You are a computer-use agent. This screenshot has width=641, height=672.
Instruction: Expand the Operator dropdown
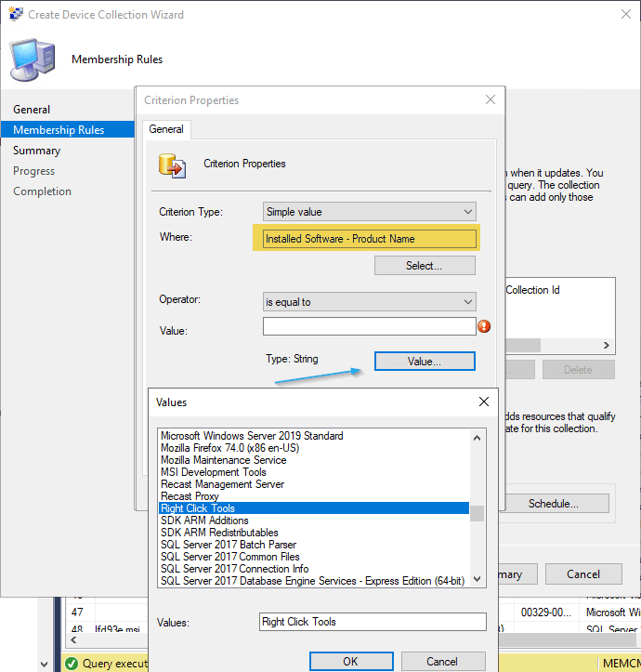click(x=369, y=302)
